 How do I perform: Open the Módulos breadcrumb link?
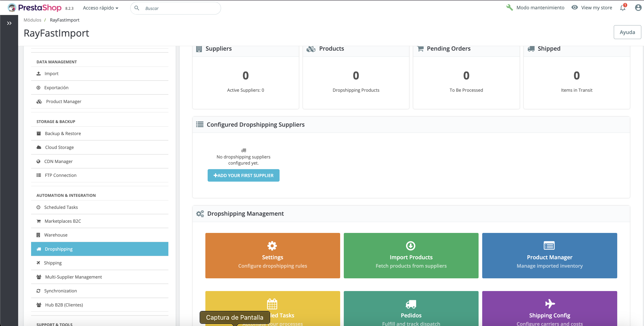pos(32,20)
